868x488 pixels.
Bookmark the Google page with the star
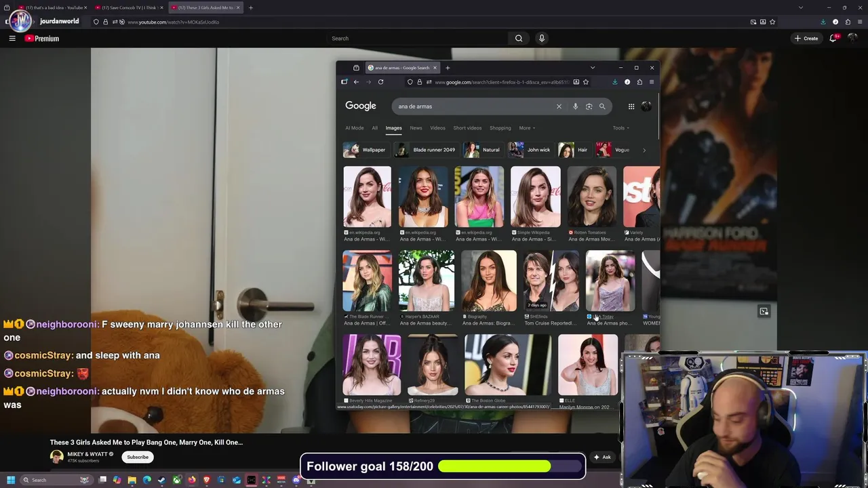[x=586, y=82]
